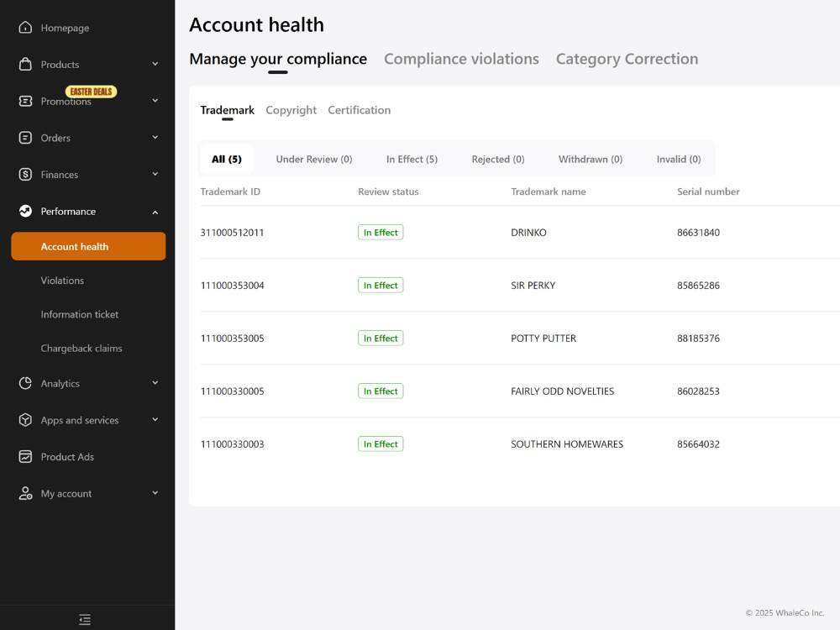Click serial number 86631840
Image resolution: width=840 pixels, height=630 pixels.
(x=698, y=233)
